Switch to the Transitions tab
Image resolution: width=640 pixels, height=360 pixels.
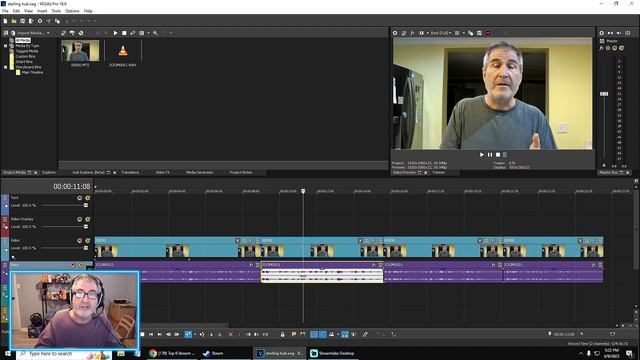(130, 173)
